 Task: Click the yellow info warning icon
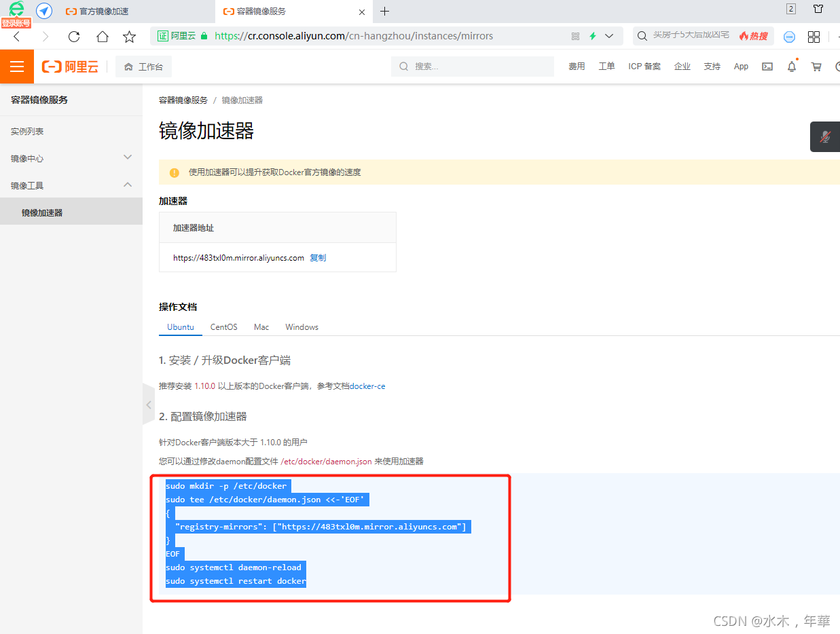click(x=175, y=172)
